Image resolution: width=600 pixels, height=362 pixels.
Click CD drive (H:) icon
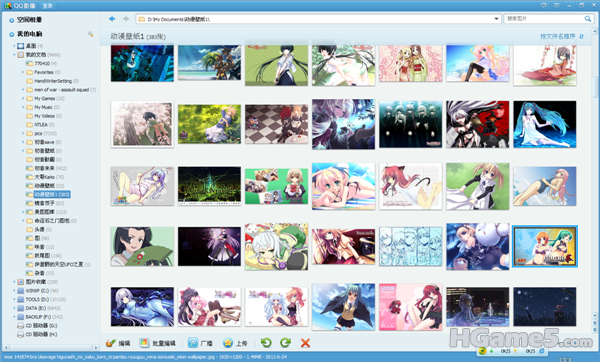[21, 334]
